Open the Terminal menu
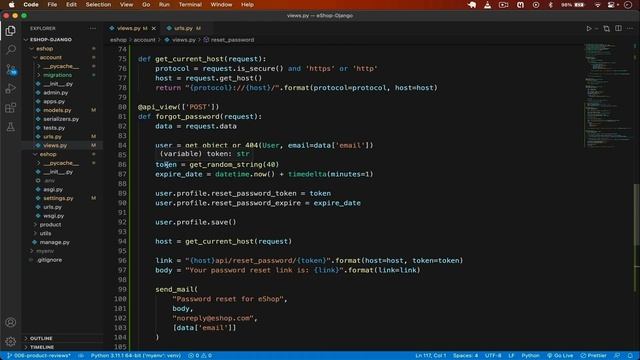Screen dimensions: 640x360 [x=190, y=5]
